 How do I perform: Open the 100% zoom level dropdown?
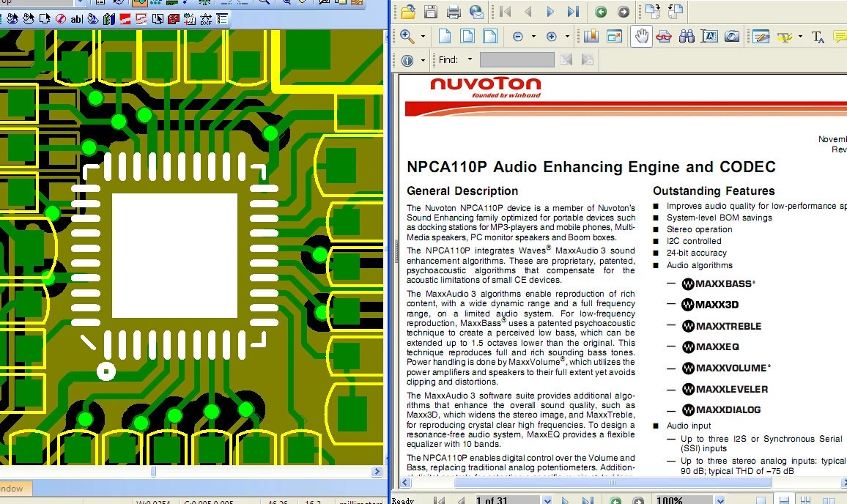tap(720, 500)
